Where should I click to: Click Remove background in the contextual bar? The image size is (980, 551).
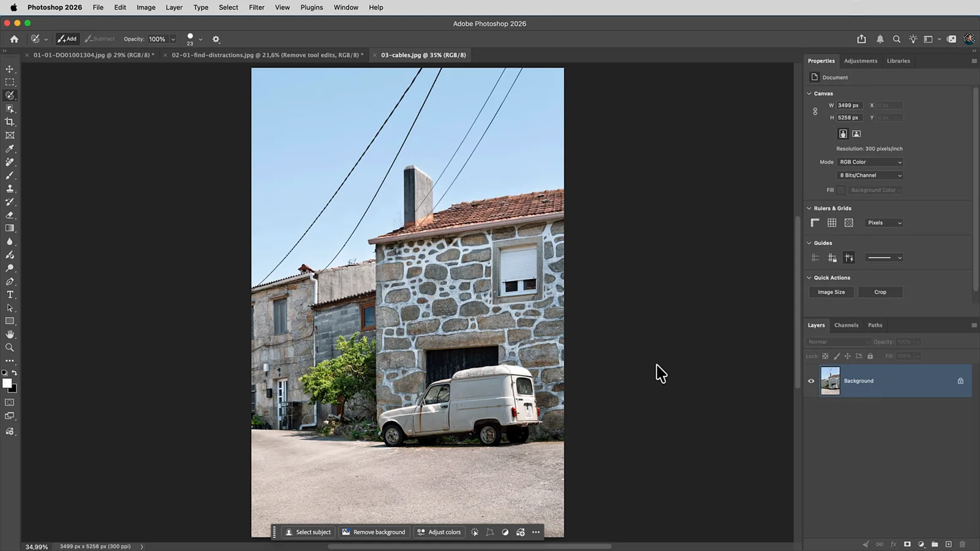pyautogui.click(x=374, y=532)
